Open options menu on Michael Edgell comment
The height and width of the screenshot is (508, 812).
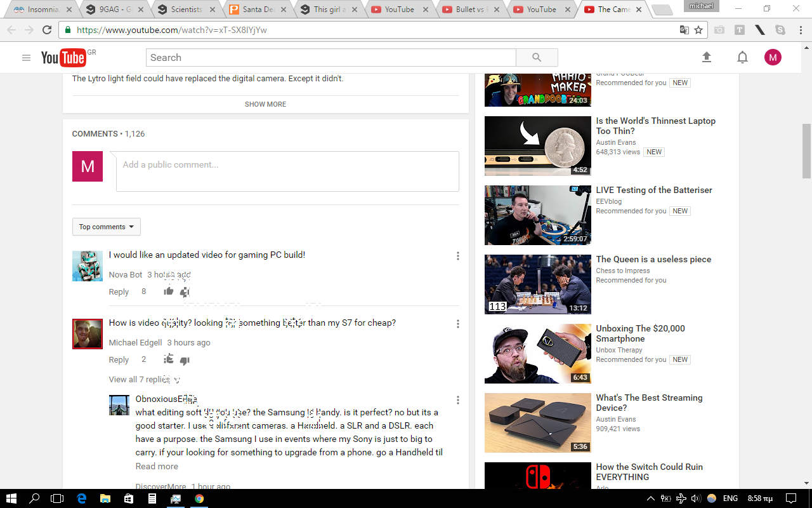[x=458, y=324]
